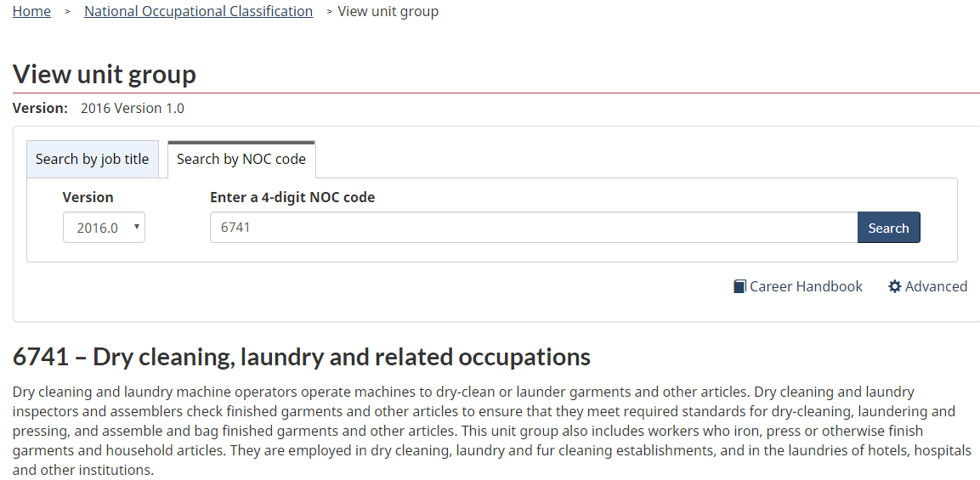Click the Version label above the dropdown
The width and height of the screenshot is (980, 480).
88,197
